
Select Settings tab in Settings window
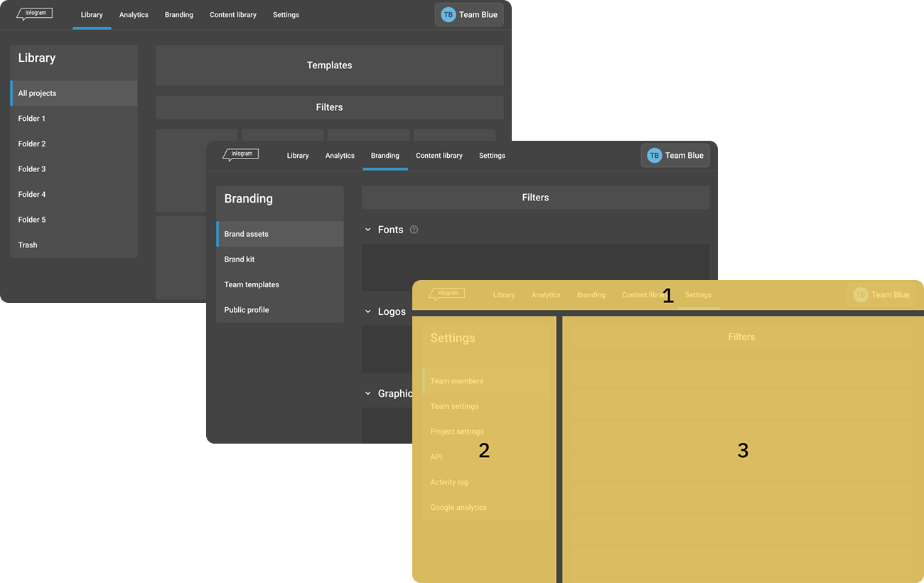[698, 295]
